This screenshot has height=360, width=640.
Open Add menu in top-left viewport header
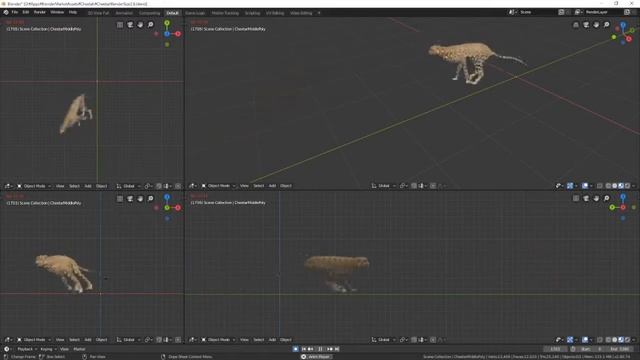tap(88, 186)
